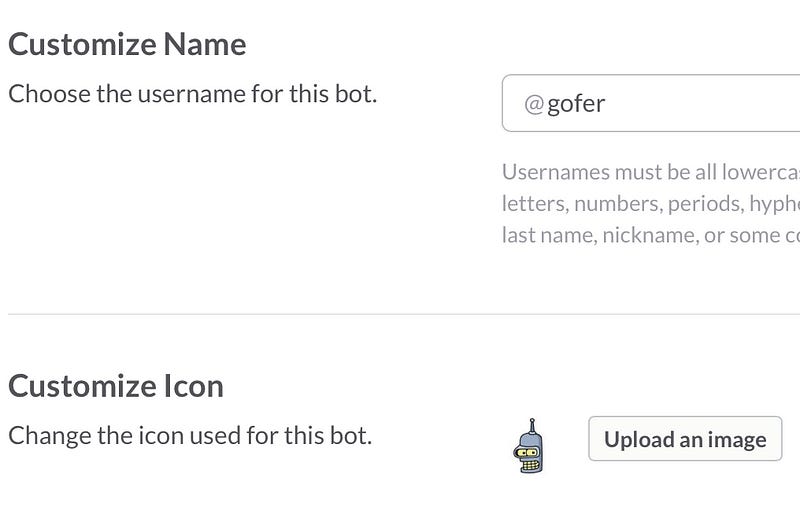Click Bender icon's antenna
Image resolution: width=800 pixels, height=507 pixels.
click(532, 425)
